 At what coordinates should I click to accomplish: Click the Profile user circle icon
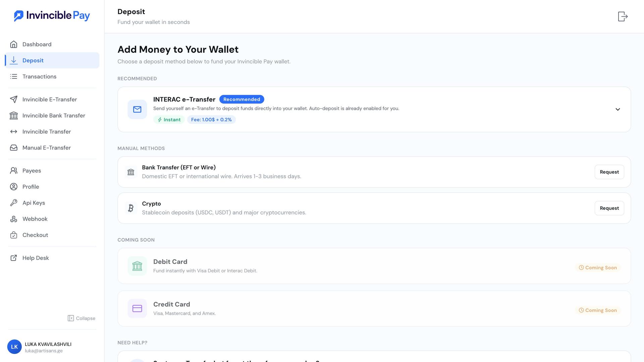pos(14,187)
